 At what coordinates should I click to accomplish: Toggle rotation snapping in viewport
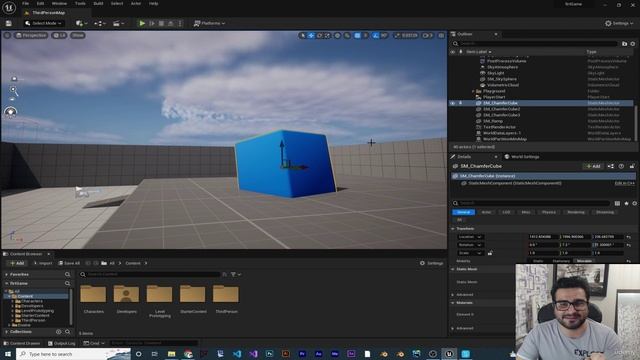[x=376, y=36]
